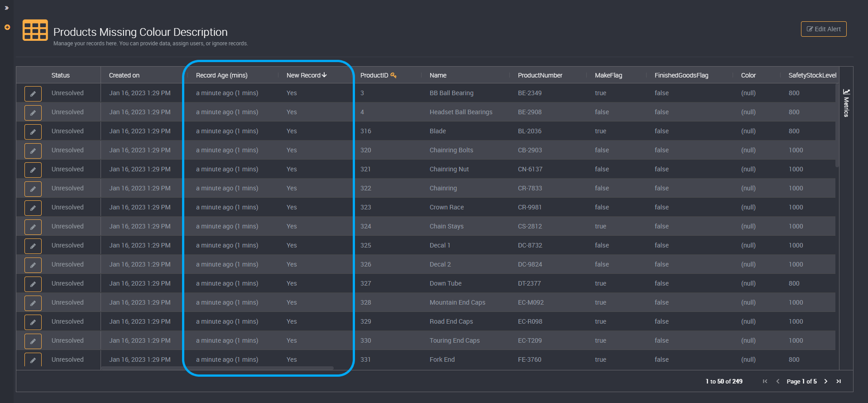Click the key icon beside ProductID

tap(393, 75)
